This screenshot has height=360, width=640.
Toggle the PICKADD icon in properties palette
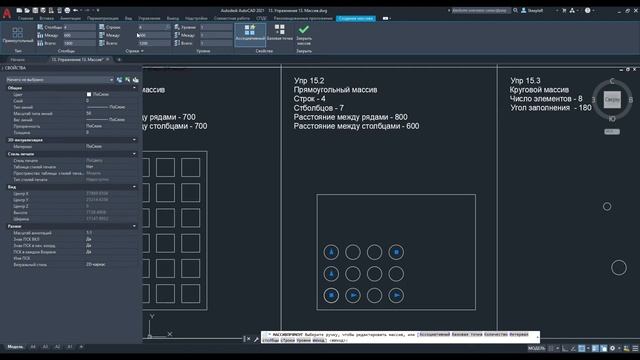tap(120, 80)
